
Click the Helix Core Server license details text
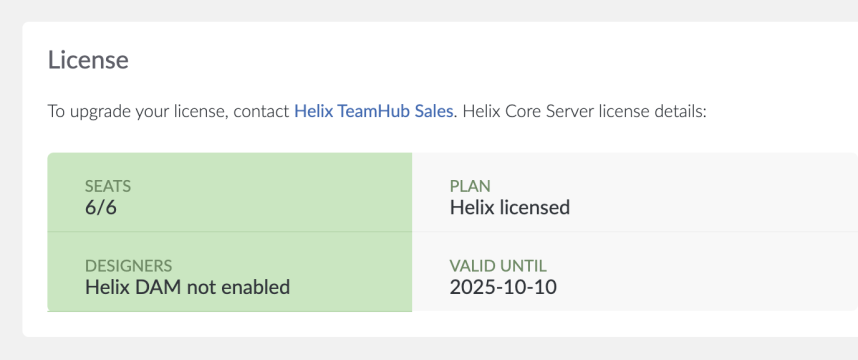[585, 112]
